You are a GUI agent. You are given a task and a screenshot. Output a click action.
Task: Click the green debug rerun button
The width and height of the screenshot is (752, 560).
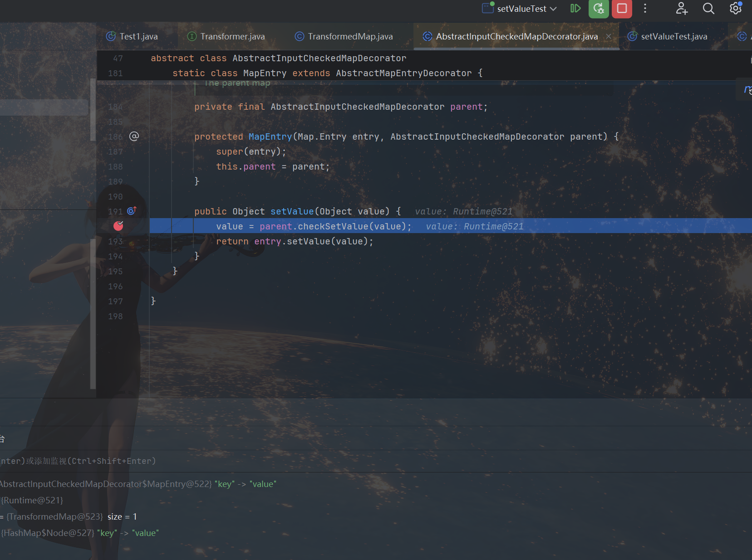tap(599, 9)
